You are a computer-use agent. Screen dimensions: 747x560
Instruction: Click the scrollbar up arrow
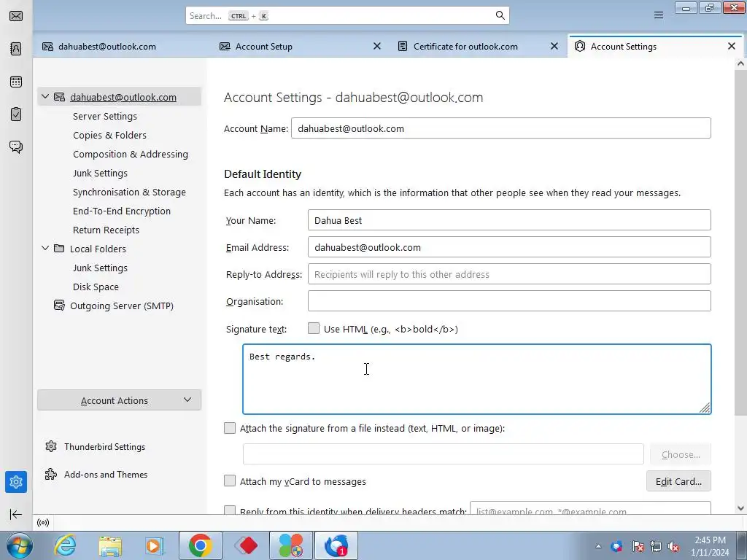tap(740, 63)
